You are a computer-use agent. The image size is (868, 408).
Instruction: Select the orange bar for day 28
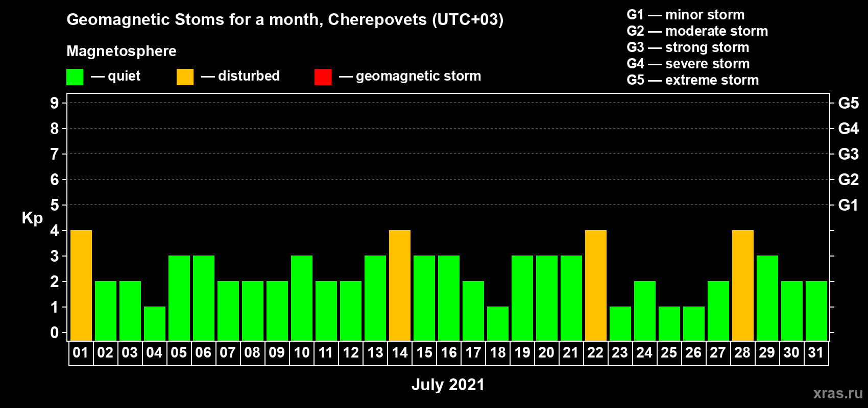pyautogui.click(x=743, y=286)
